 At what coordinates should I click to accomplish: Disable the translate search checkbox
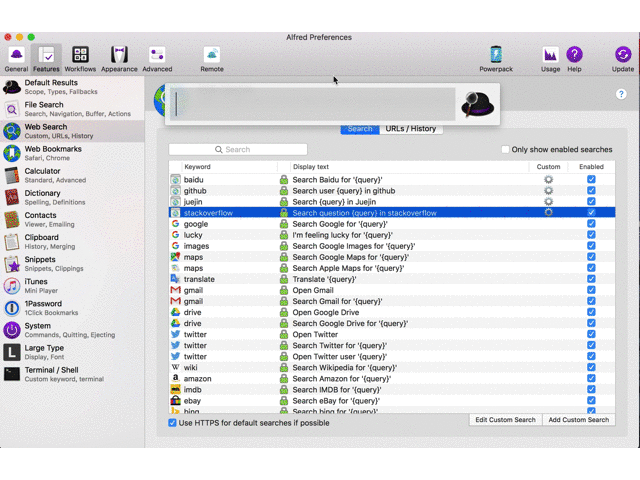[x=591, y=279]
